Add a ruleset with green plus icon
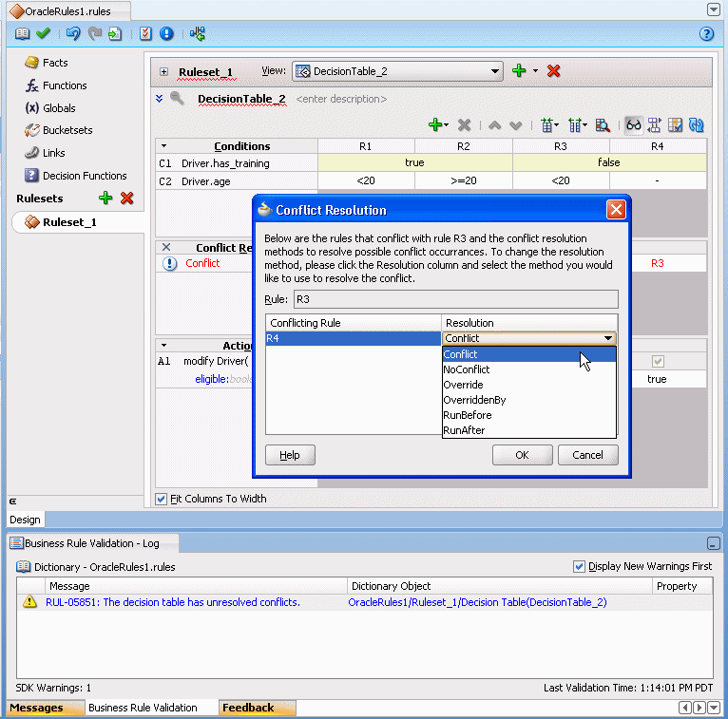Viewport: 728px width, 719px height. pos(105,199)
